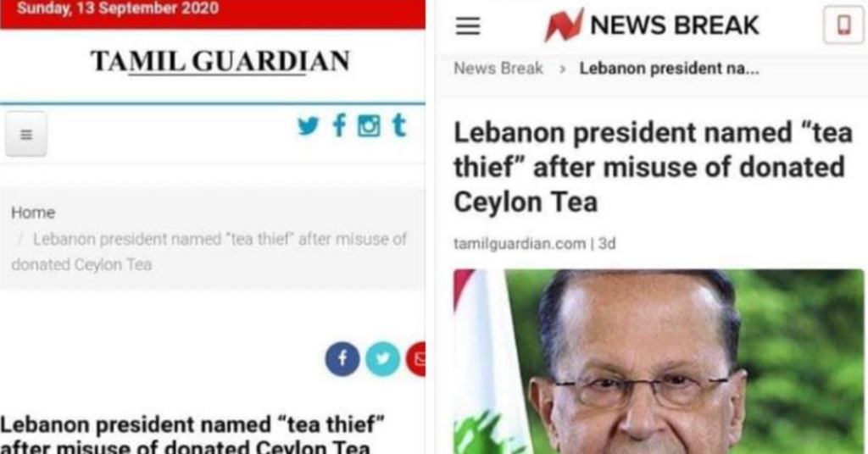Viewport: 868px width, 454px height.
Task: Go to Home breadcrumb link
Action: (x=33, y=213)
